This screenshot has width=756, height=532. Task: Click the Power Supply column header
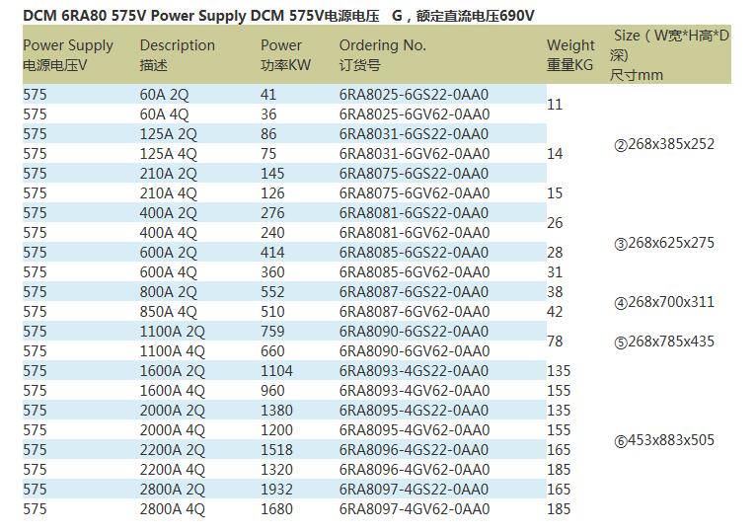68,54
